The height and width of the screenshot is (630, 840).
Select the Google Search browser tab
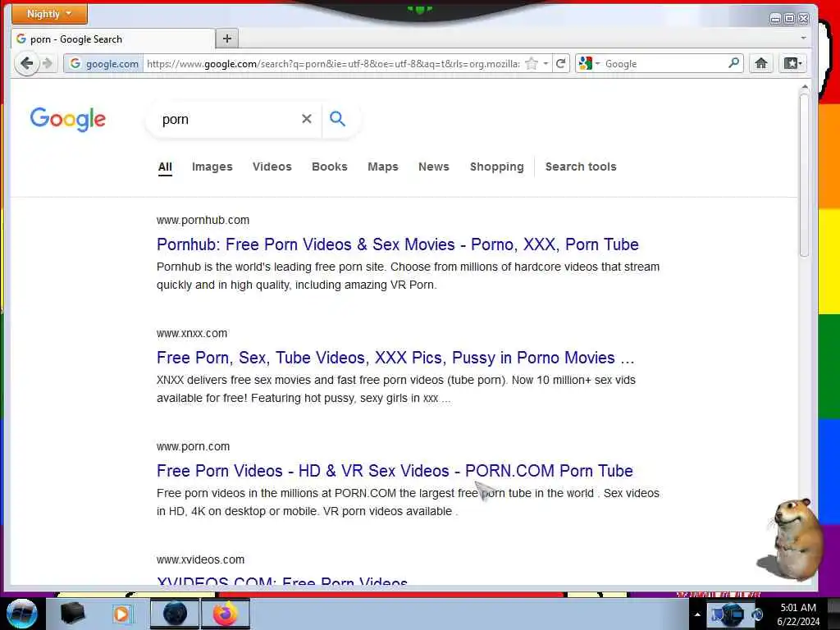[112, 39]
